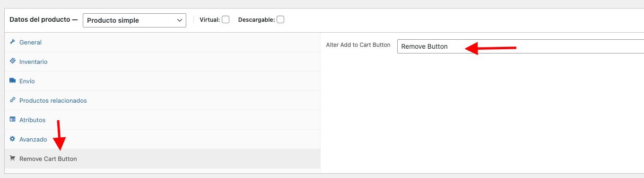Tick the Descargable checkbox
Viewport: 644px width, 178px height.
click(280, 20)
